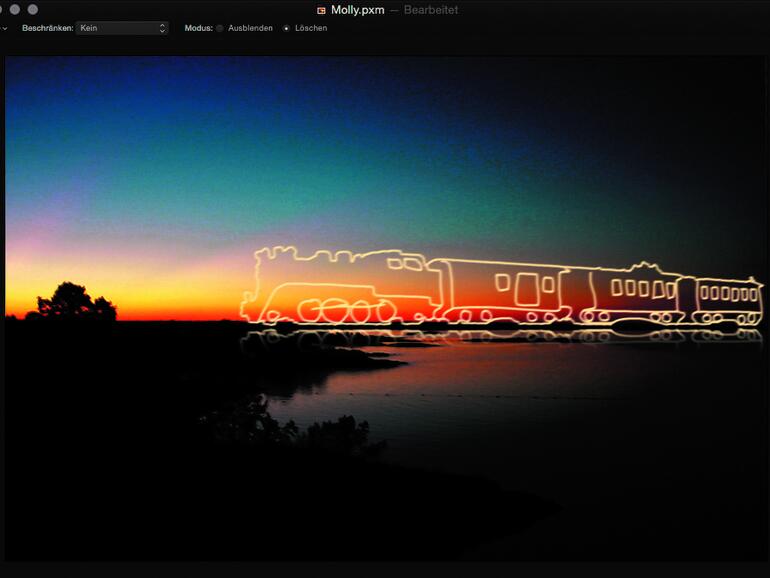
Task: Click the minimize window button
Action: tap(15, 9)
